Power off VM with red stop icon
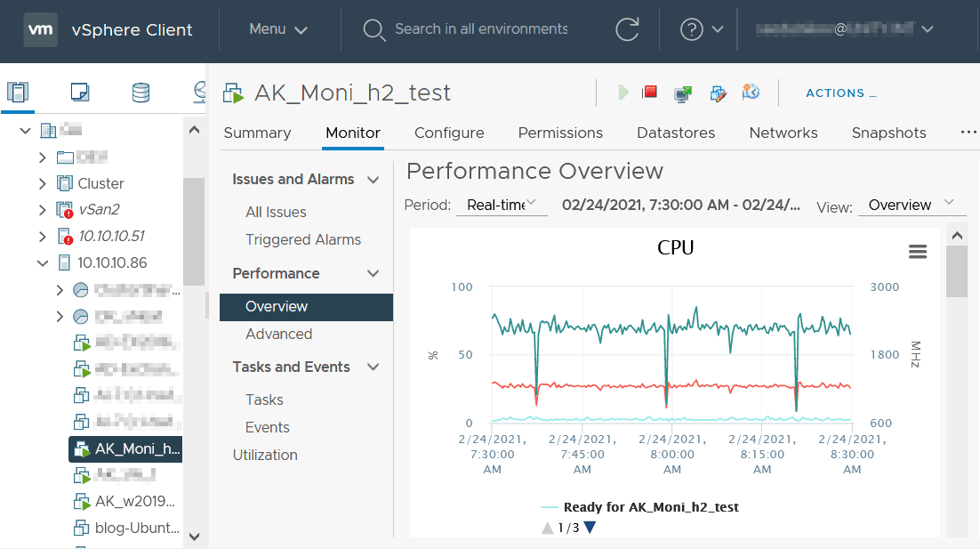This screenshot has width=980, height=549. click(650, 93)
